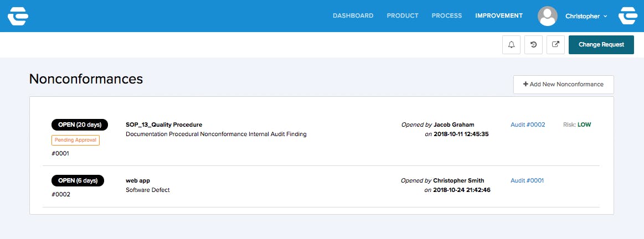Open SOP_13_Quality Procedure nonconformance
This screenshot has height=239, width=644.
click(164, 124)
